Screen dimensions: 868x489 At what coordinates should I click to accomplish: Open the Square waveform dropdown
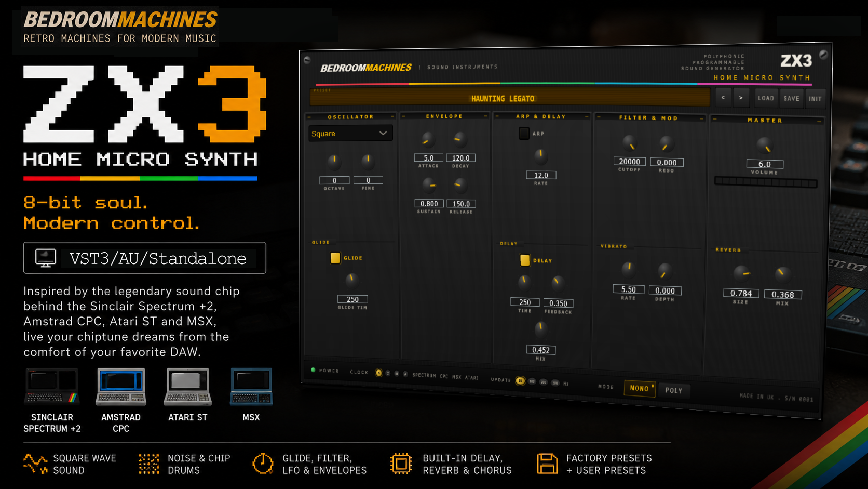[350, 134]
